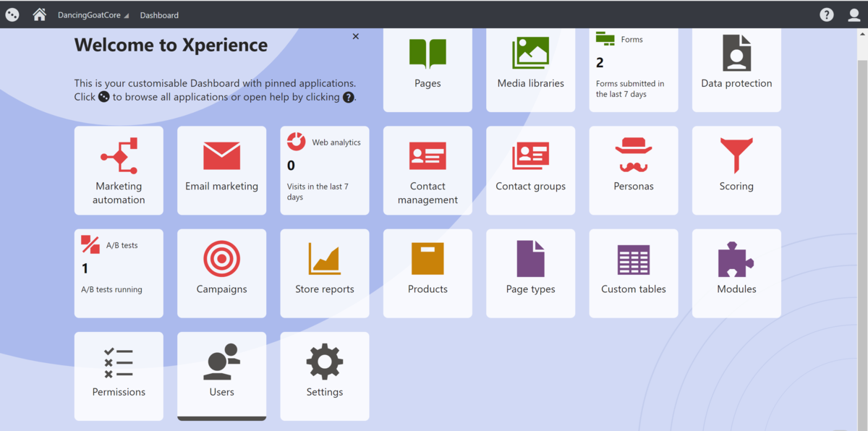Open the Pages application tile

tap(427, 70)
